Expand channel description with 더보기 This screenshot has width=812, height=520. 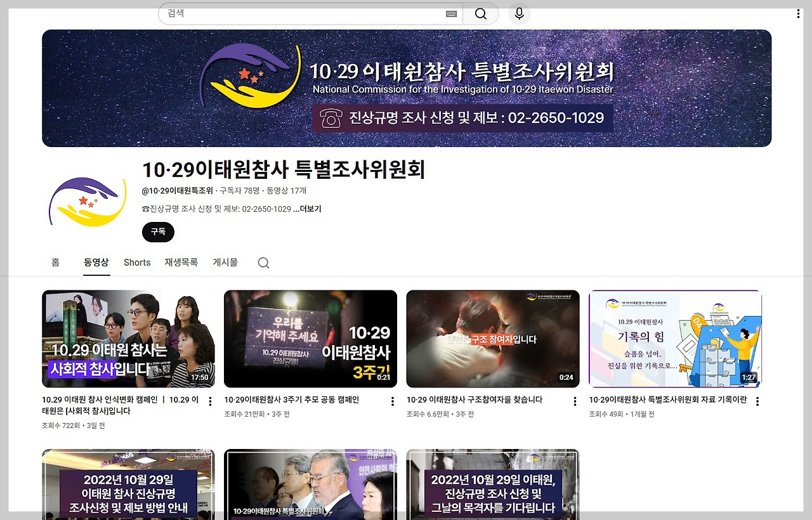tap(311, 209)
